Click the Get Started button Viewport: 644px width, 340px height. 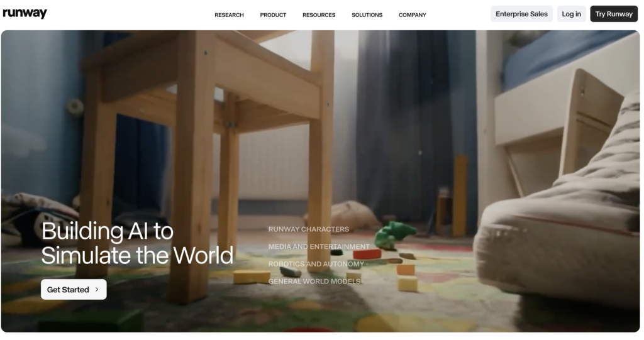tap(74, 290)
